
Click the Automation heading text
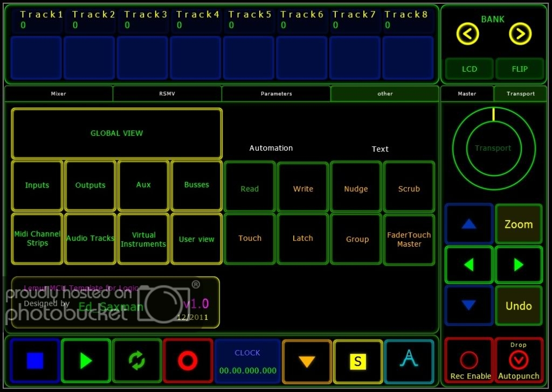pos(271,148)
